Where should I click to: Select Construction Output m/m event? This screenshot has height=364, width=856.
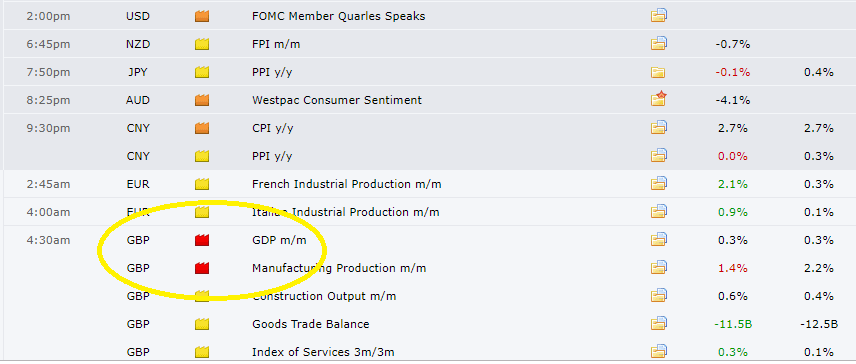[324, 296]
